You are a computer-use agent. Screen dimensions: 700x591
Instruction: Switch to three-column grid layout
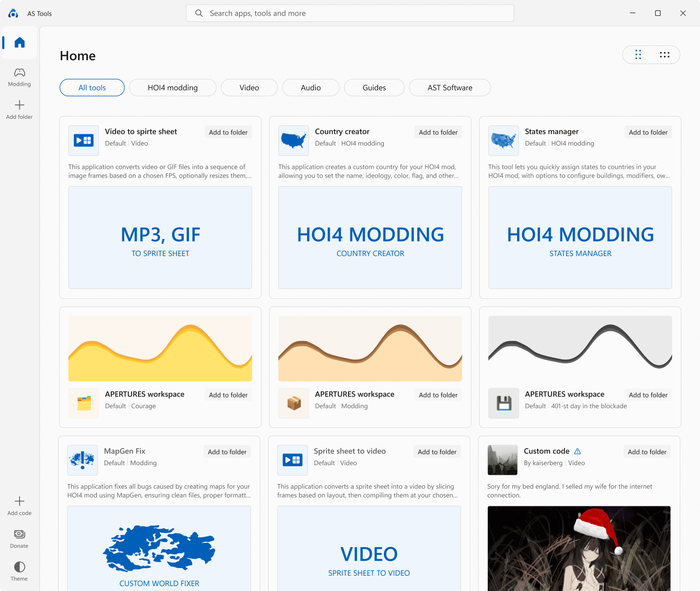click(665, 55)
